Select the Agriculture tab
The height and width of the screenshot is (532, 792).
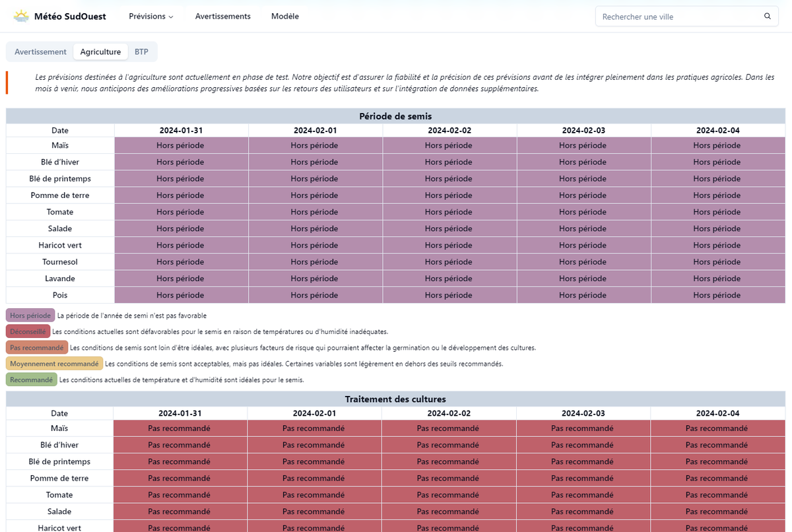pos(100,51)
